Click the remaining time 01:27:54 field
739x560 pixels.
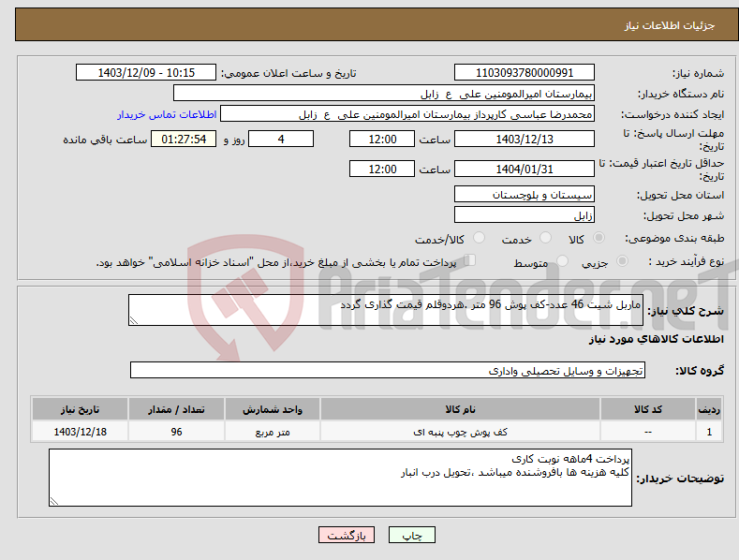pyautogui.click(x=184, y=139)
